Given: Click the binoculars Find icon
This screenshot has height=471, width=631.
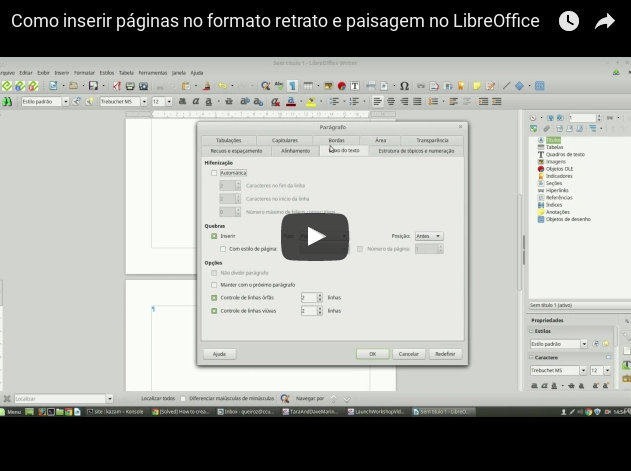Looking at the screenshot, I should coord(7,101).
